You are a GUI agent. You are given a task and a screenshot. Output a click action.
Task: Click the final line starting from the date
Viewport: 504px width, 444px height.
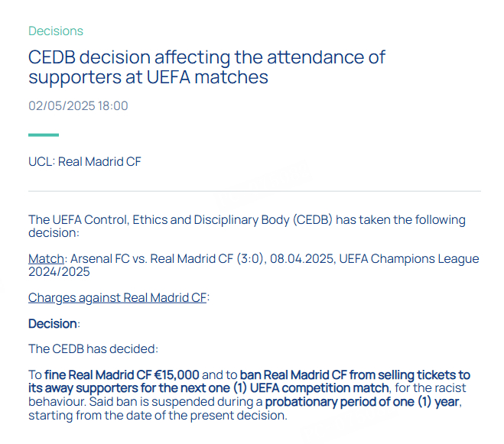pos(158,416)
